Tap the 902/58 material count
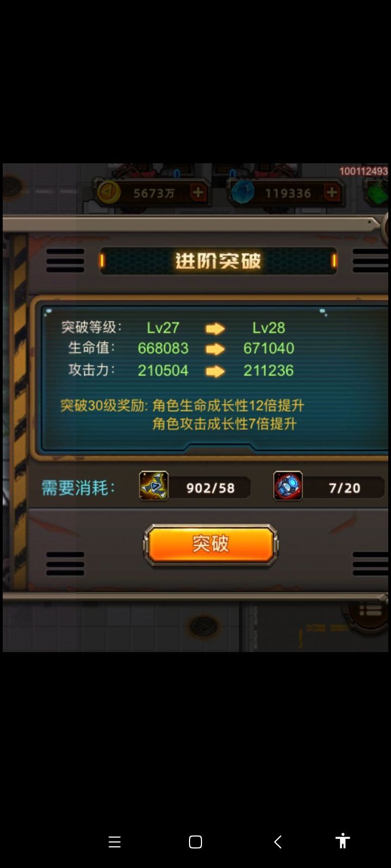This screenshot has height=868, width=391. click(x=210, y=488)
